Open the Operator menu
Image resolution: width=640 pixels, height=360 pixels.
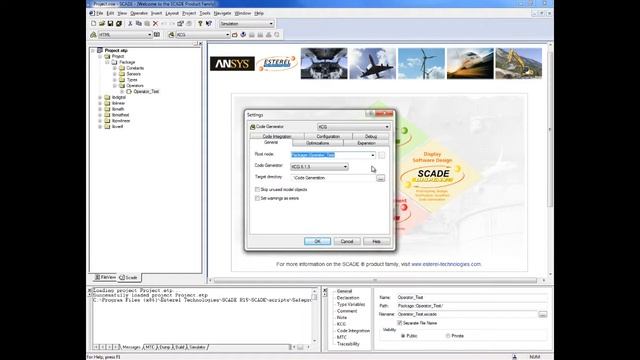(139, 13)
